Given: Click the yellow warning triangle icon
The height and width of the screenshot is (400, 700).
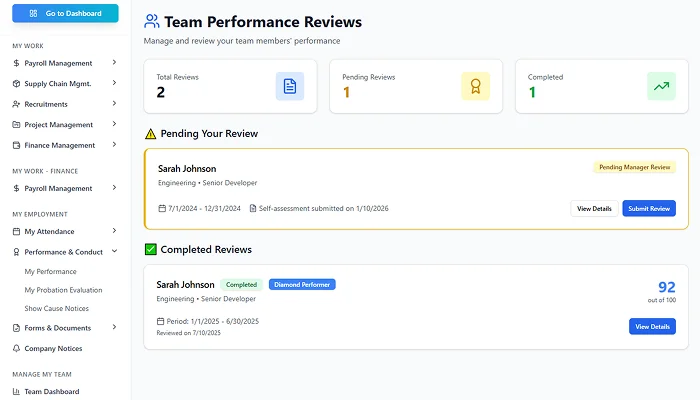Looking at the screenshot, I should click(151, 134).
